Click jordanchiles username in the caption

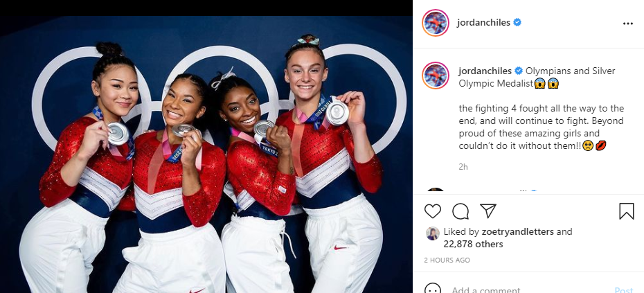[x=485, y=71]
